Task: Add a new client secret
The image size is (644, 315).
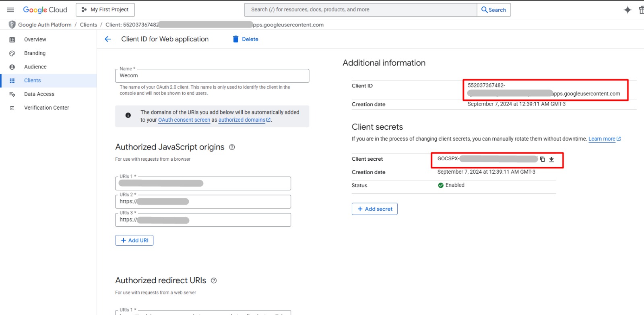Action: pos(374,209)
